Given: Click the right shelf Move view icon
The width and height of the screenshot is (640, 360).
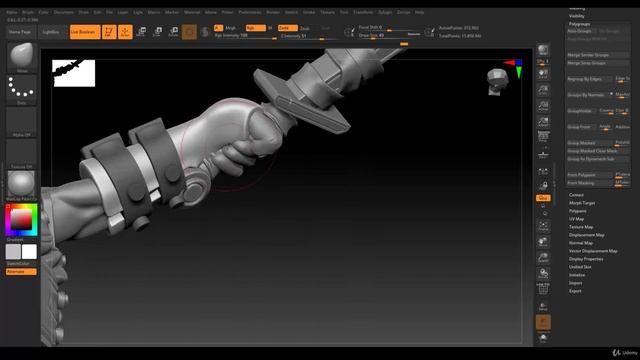Looking at the screenshot, I should [543, 242].
